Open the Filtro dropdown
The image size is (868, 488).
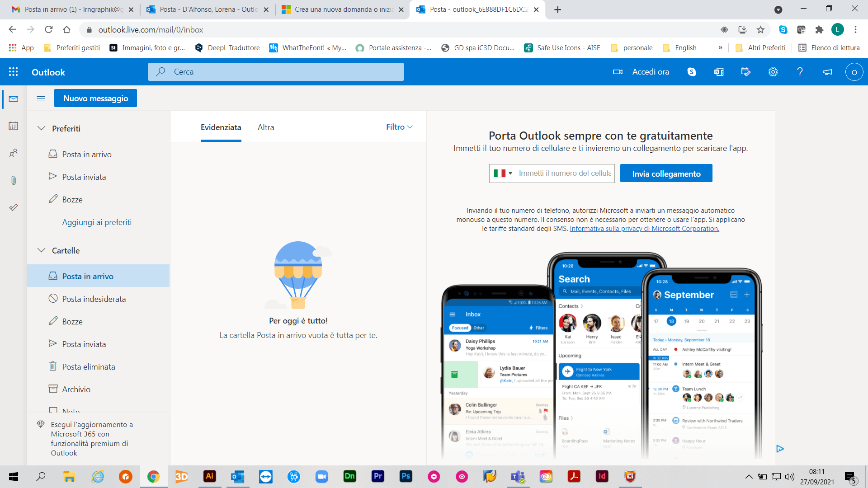coord(399,127)
